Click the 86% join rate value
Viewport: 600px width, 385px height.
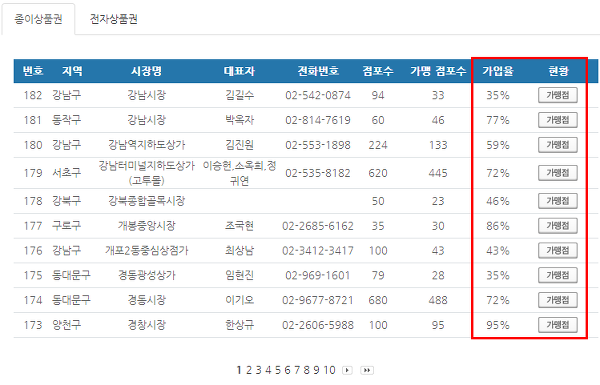pos(498,226)
